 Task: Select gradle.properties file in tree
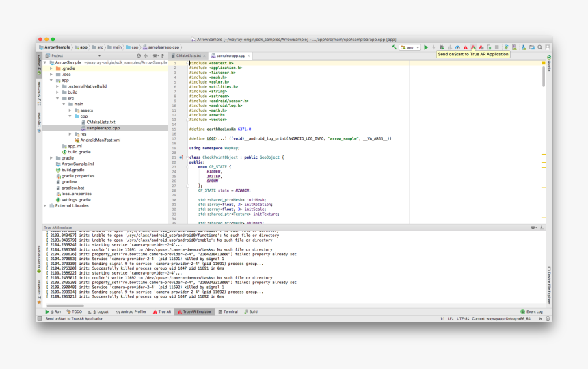point(78,176)
